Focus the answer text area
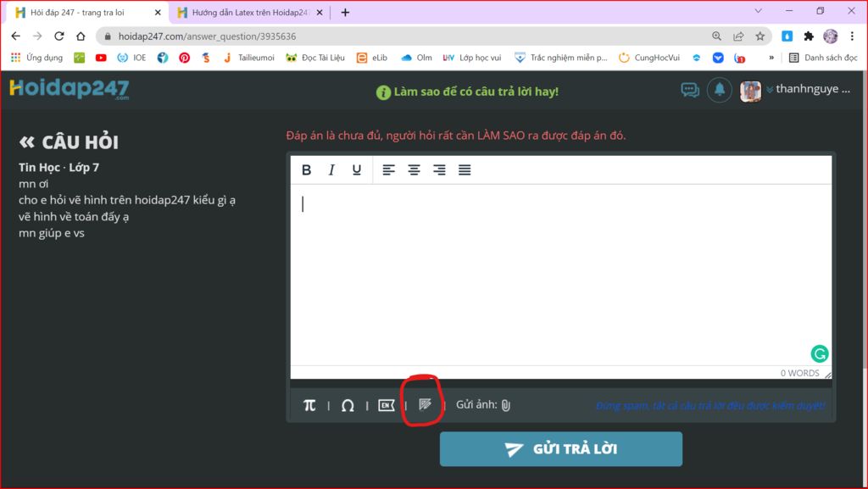The height and width of the screenshot is (489, 868). click(561, 275)
